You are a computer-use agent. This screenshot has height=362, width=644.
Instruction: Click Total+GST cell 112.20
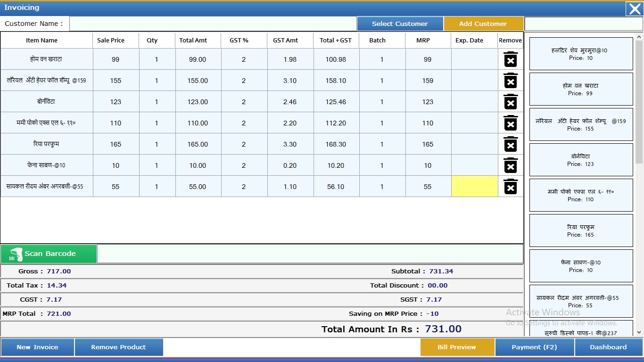336,123
